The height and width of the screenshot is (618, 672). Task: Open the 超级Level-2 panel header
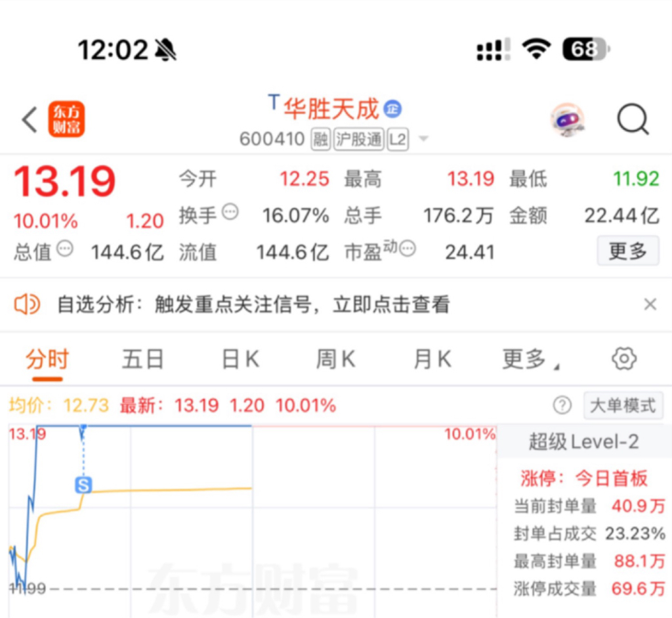coord(583,442)
